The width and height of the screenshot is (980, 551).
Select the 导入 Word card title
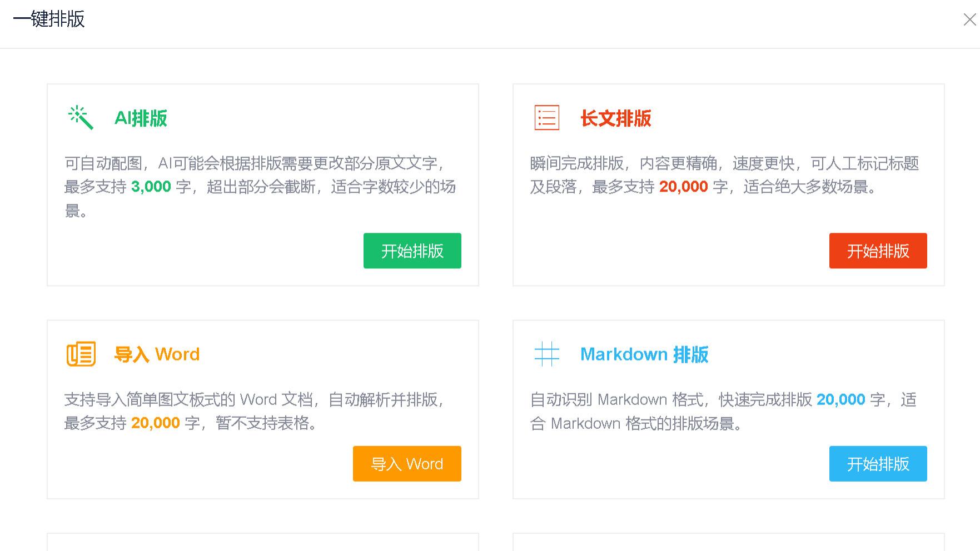click(x=157, y=354)
